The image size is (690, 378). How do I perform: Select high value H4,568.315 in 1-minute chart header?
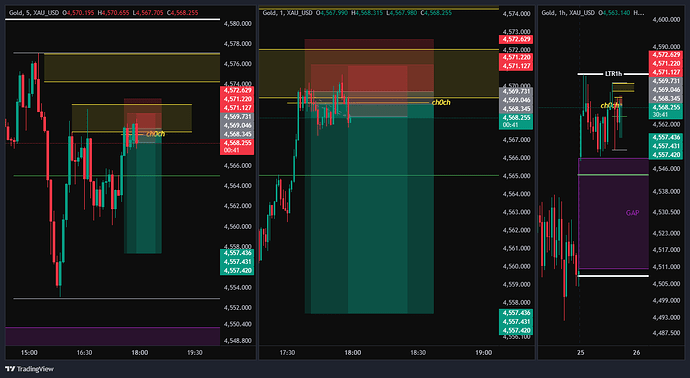pyautogui.click(x=367, y=13)
